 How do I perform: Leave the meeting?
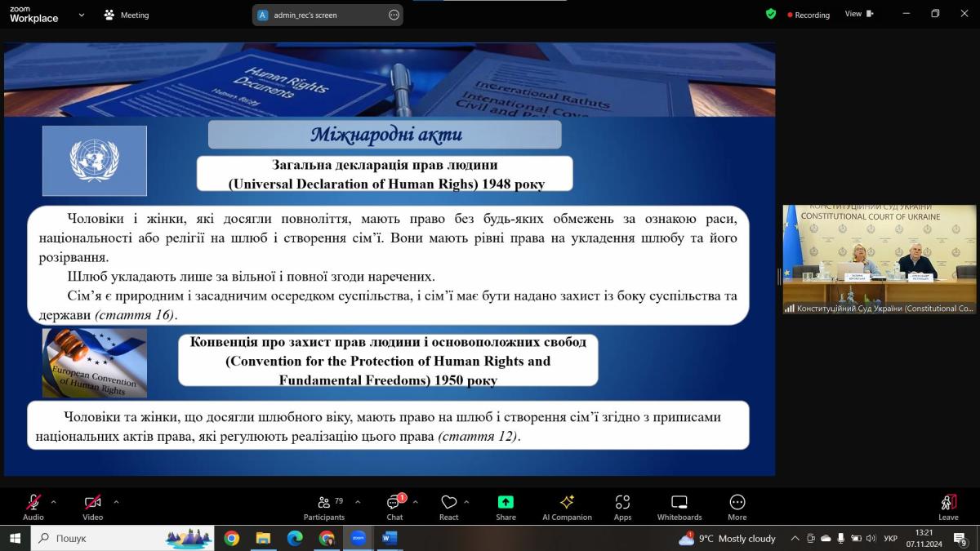coord(948,506)
